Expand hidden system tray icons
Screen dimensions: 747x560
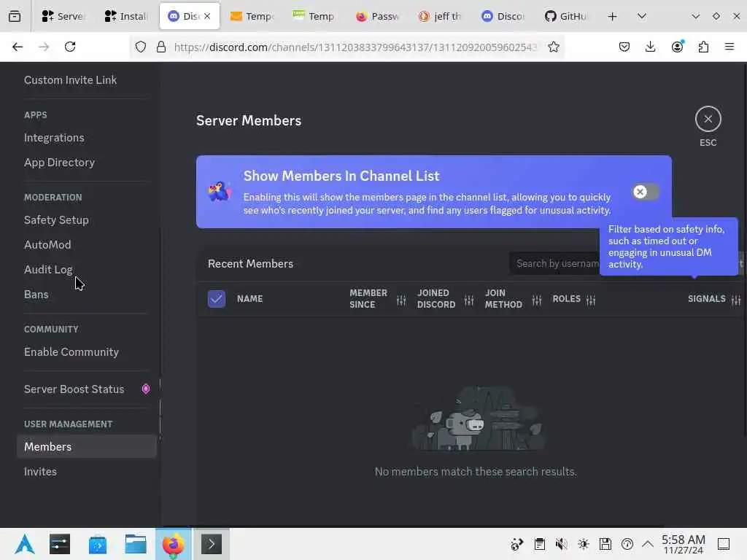tap(648, 544)
